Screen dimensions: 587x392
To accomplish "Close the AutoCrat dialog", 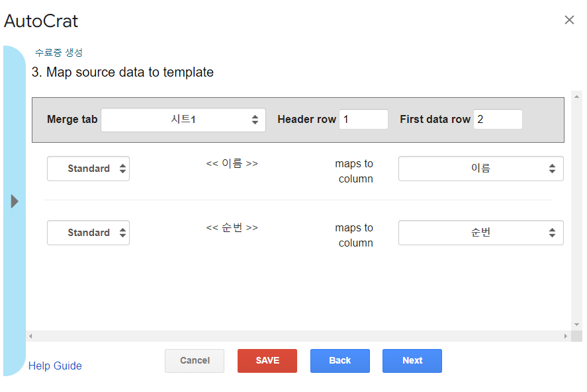I will click(x=569, y=20).
